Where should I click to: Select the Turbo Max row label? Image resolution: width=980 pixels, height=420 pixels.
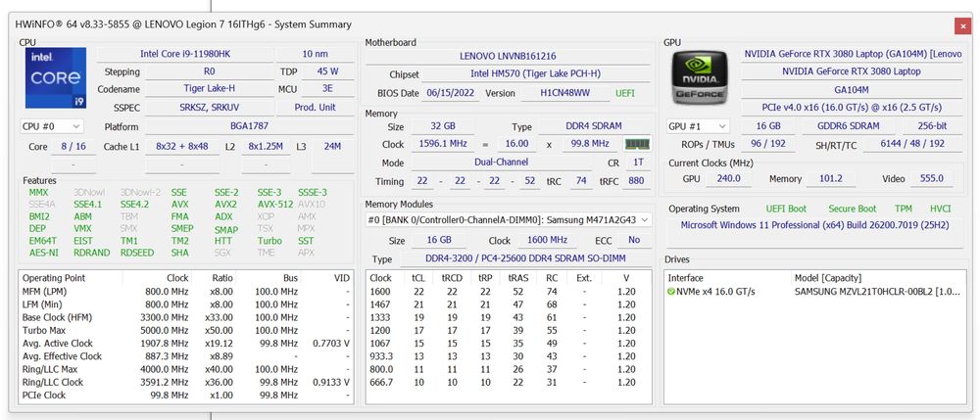[44, 330]
